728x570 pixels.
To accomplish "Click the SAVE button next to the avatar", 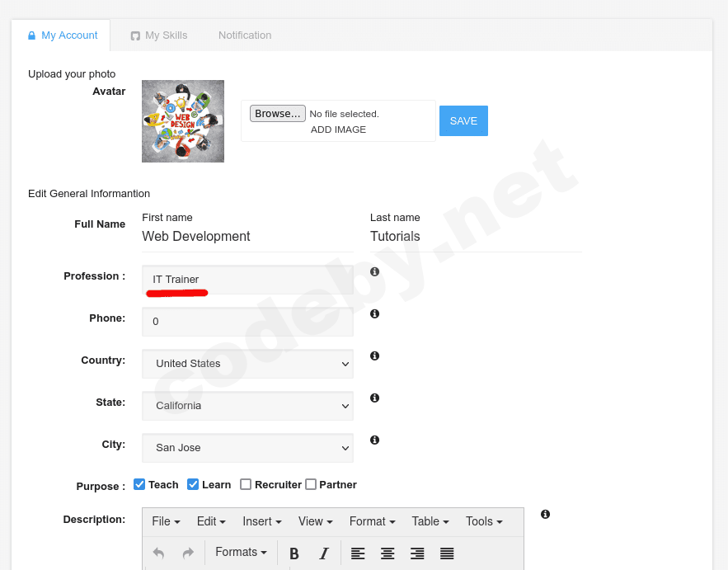I will point(463,120).
